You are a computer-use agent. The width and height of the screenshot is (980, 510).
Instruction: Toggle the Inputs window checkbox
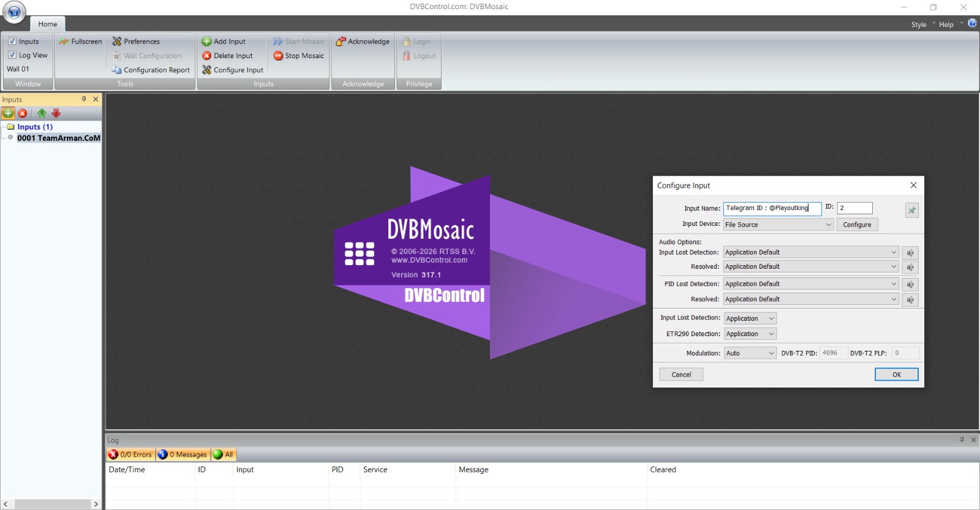(12, 41)
